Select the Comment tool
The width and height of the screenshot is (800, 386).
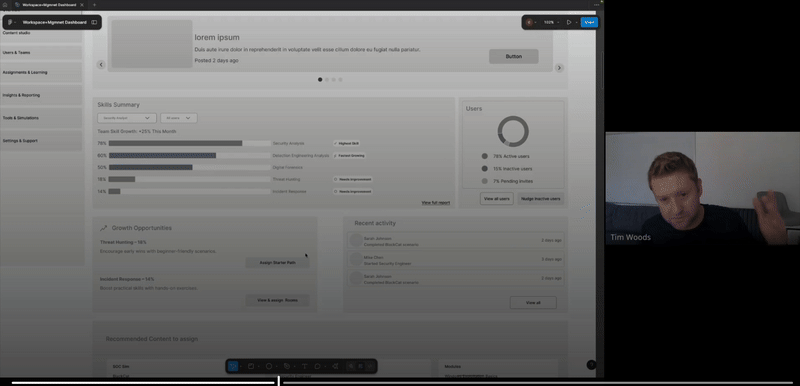pos(317,366)
